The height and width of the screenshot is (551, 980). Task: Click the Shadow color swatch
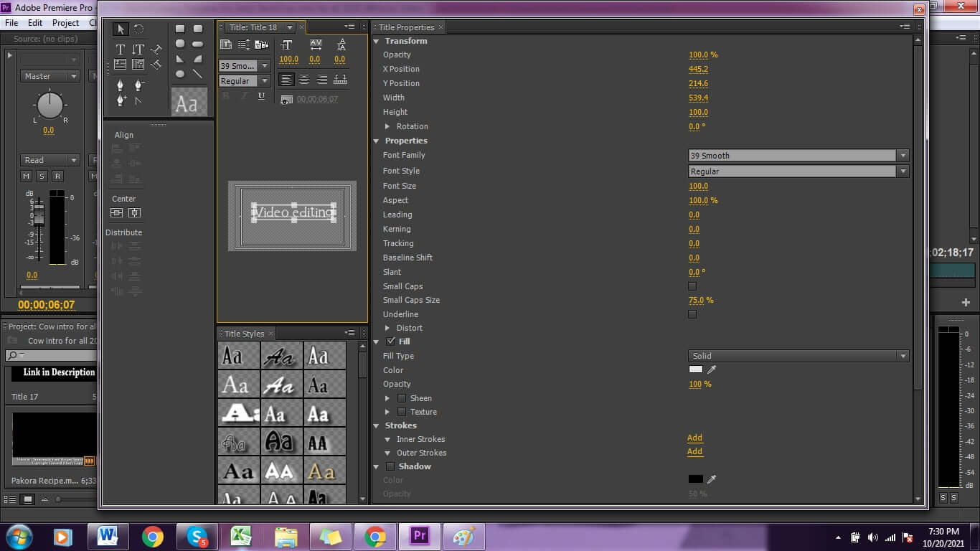point(696,479)
